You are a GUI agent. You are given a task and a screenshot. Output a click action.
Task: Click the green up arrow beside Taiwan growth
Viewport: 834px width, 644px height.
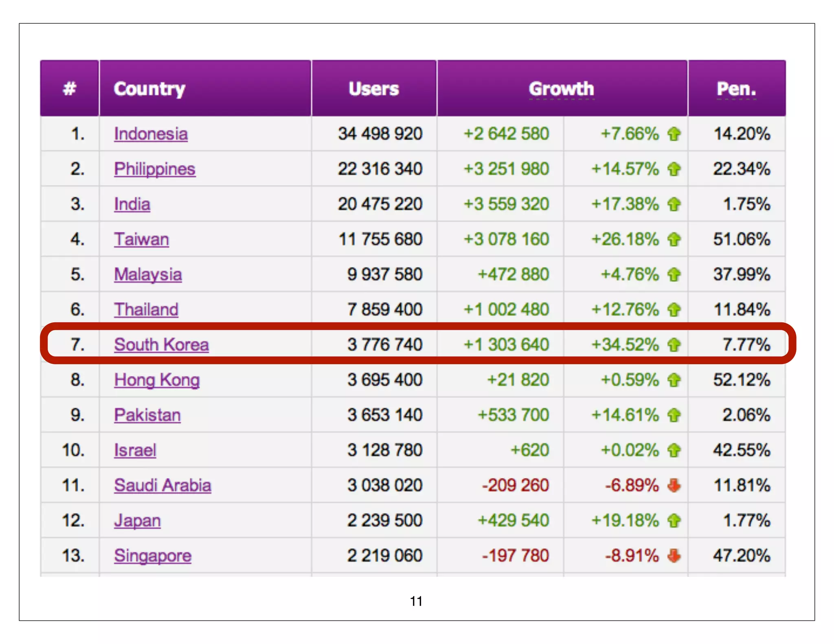click(674, 239)
